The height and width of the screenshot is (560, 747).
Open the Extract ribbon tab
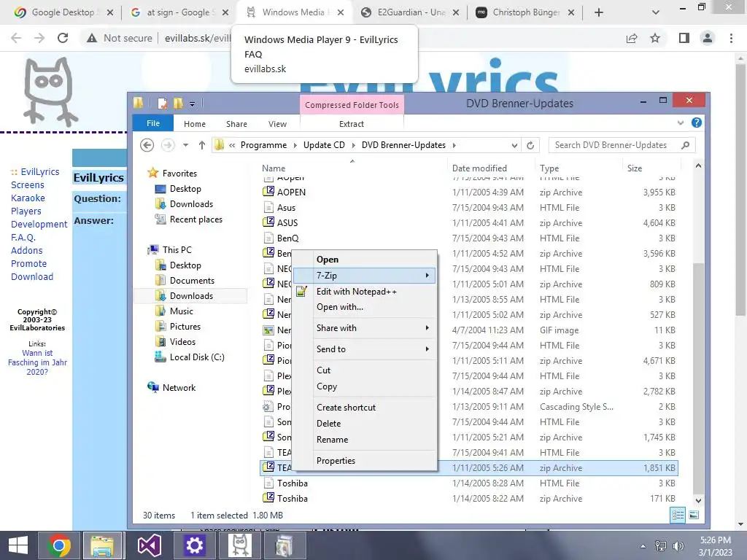point(352,124)
